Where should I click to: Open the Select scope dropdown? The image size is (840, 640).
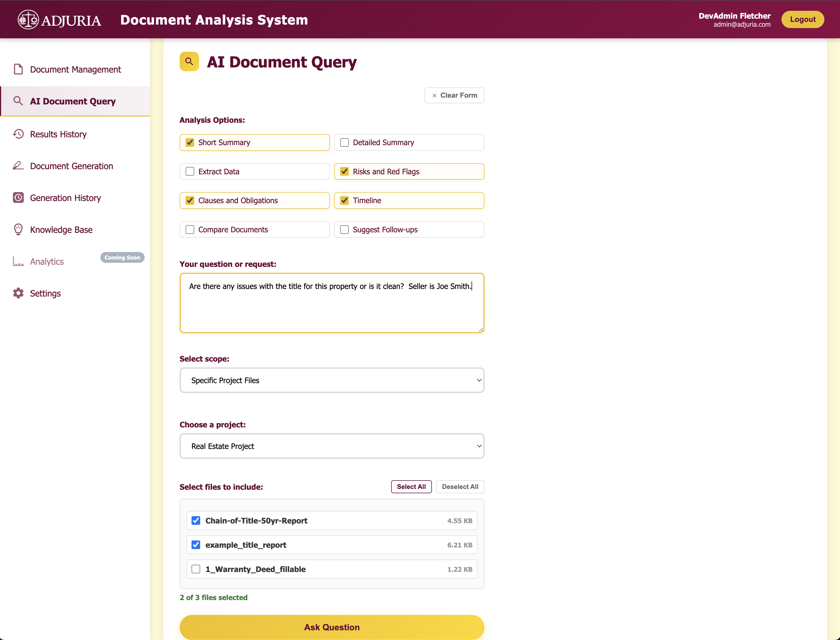pyautogui.click(x=332, y=380)
